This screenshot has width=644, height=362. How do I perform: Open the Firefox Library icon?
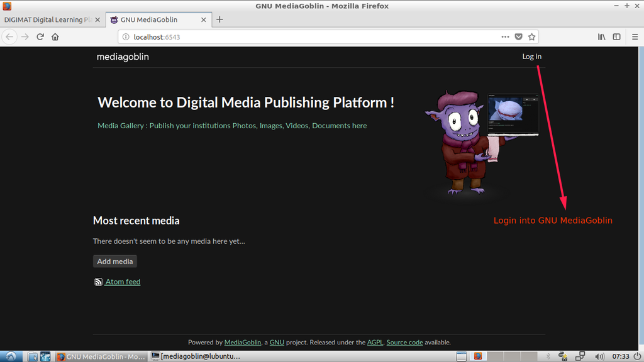pyautogui.click(x=601, y=37)
